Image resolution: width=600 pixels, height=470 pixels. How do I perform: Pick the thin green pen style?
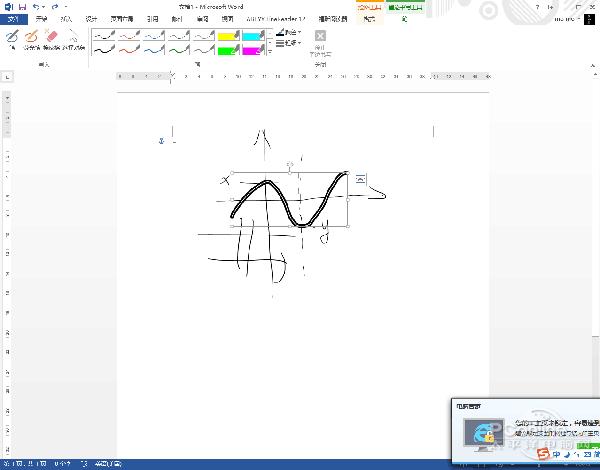(179, 36)
